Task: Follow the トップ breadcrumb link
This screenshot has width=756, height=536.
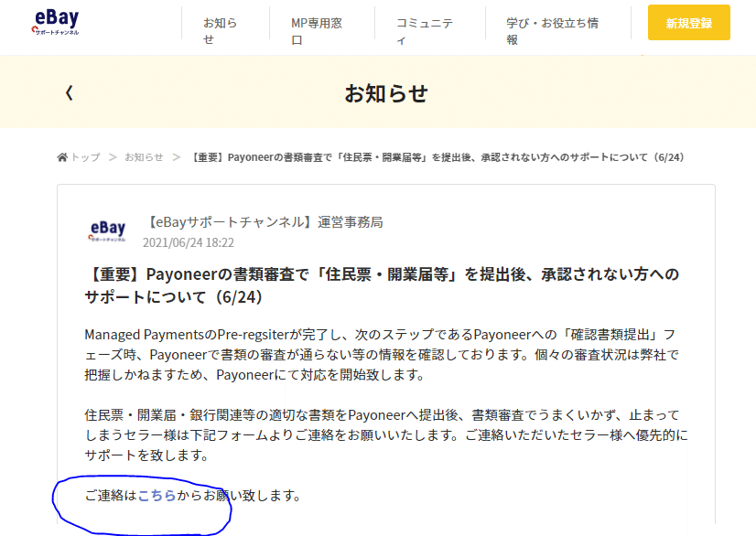Action: pyautogui.click(x=85, y=157)
